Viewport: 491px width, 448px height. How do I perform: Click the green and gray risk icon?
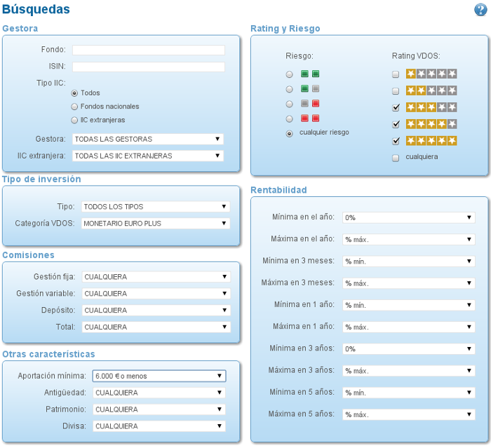click(x=310, y=89)
